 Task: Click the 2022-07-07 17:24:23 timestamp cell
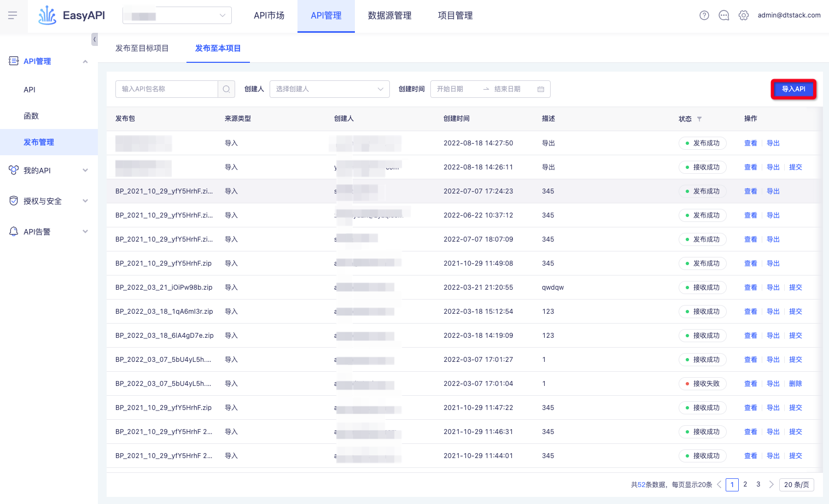pos(478,191)
